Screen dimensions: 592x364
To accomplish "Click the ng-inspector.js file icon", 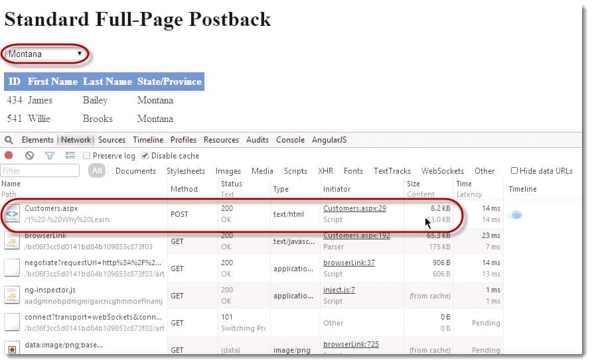I will [12, 295].
